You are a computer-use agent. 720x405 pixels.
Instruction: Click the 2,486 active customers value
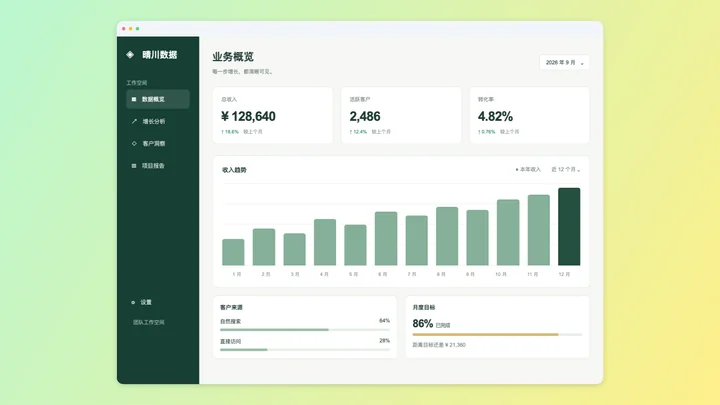pos(365,116)
